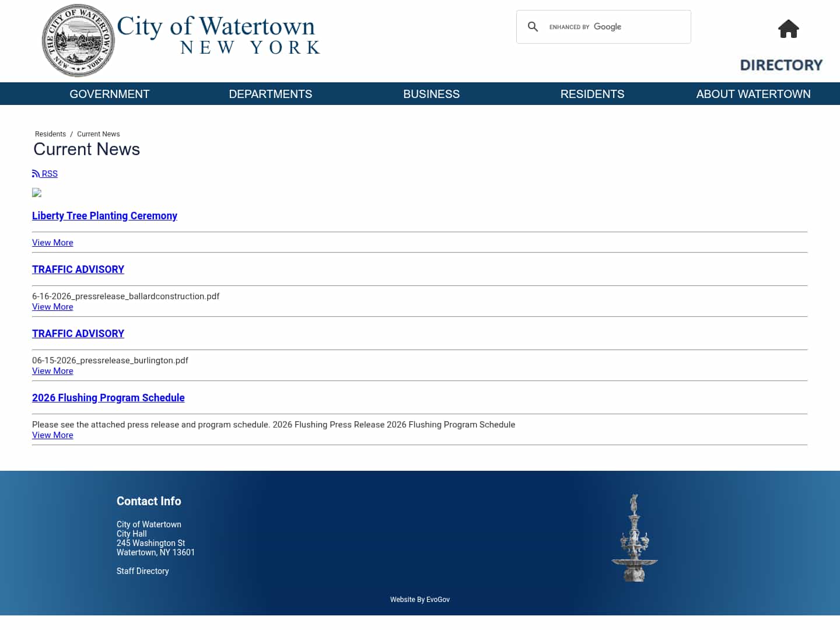
Task: Click the City Hall text in the footer
Action: click(x=132, y=534)
